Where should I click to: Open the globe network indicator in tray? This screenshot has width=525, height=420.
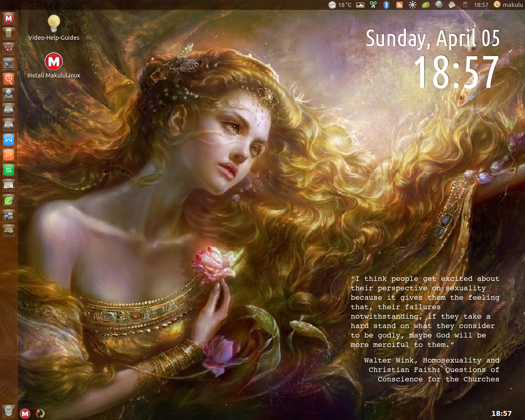tap(439, 5)
